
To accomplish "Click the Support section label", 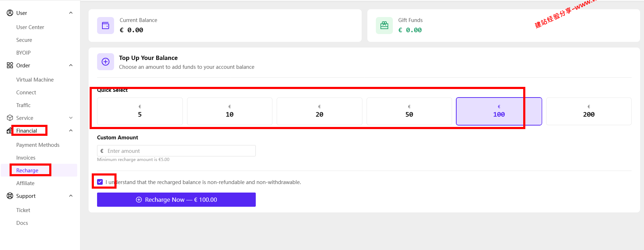I will tap(26, 196).
